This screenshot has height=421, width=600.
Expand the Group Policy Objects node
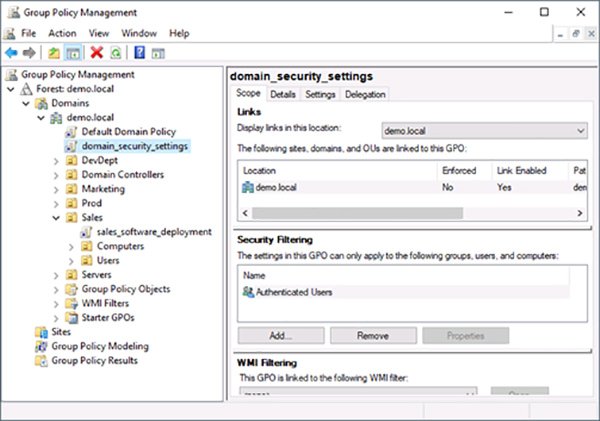click(57, 289)
